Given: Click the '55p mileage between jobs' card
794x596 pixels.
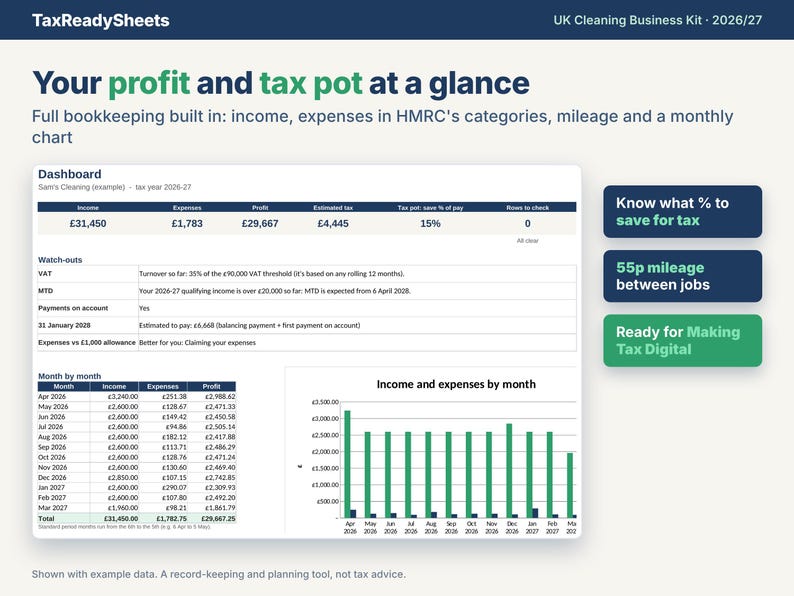Looking at the screenshot, I should point(682,276).
